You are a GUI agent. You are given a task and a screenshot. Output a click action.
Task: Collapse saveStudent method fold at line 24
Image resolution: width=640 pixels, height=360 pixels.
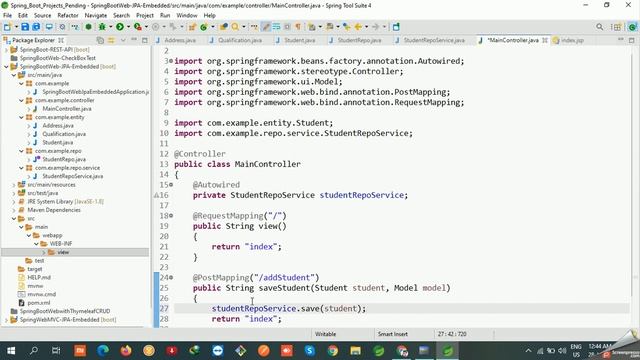tap(171, 278)
